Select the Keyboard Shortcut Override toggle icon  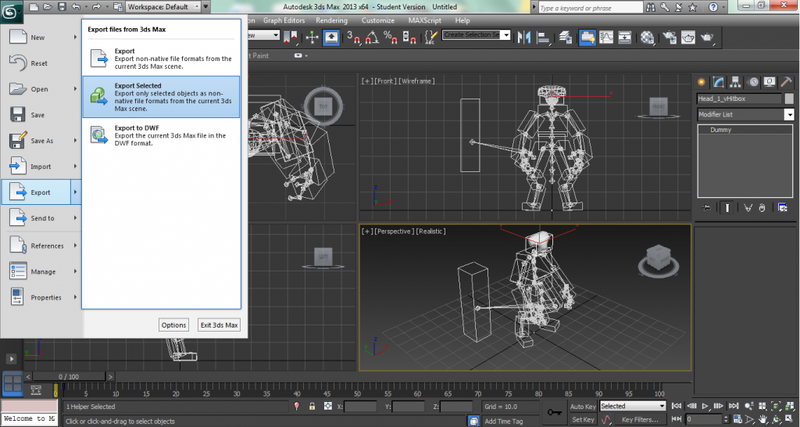(x=332, y=37)
